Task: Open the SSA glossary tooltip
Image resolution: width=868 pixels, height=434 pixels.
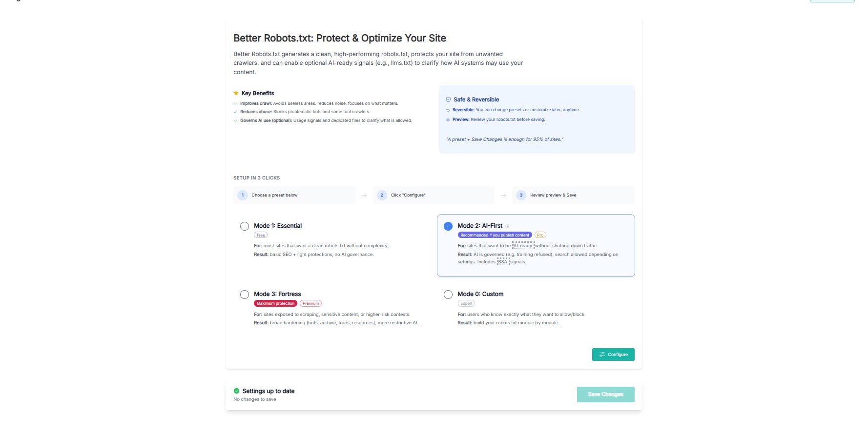Action: [x=502, y=262]
